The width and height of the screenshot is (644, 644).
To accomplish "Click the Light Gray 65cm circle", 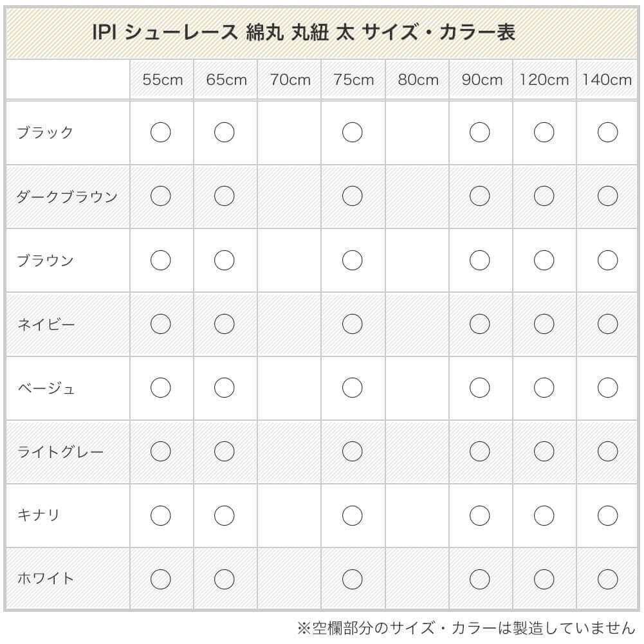I will [x=224, y=452].
